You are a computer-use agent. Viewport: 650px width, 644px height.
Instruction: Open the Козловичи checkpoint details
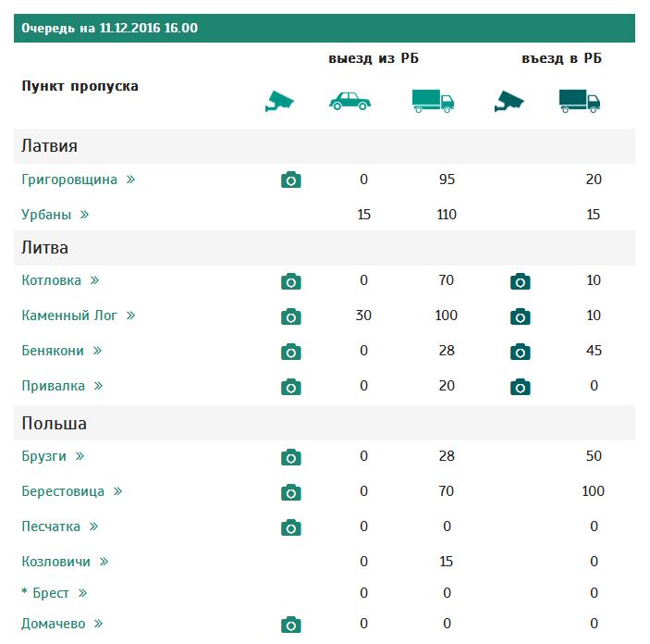point(56,562)
